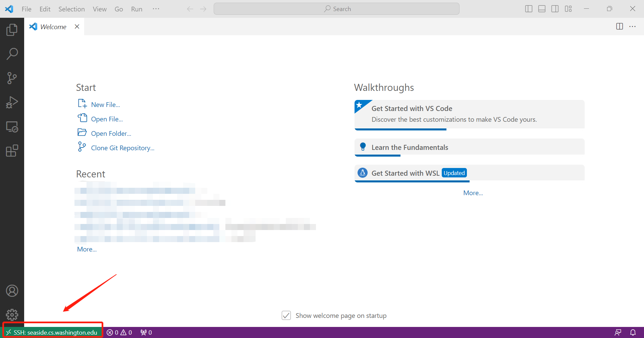
Task: Open the Selection menu
Action: [71, 9]
